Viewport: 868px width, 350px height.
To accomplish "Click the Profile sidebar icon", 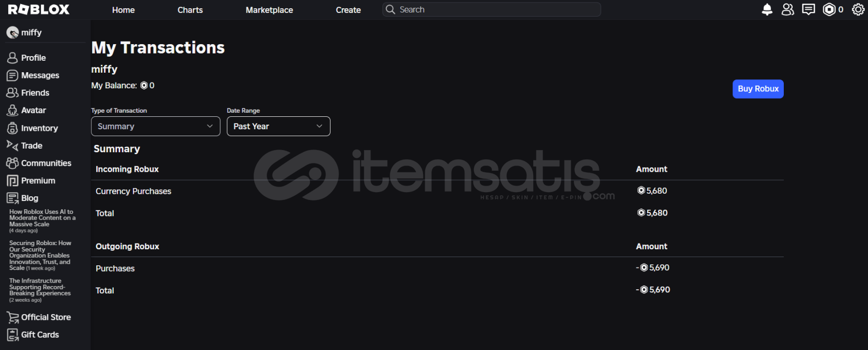I will click(x=12, y=58).
